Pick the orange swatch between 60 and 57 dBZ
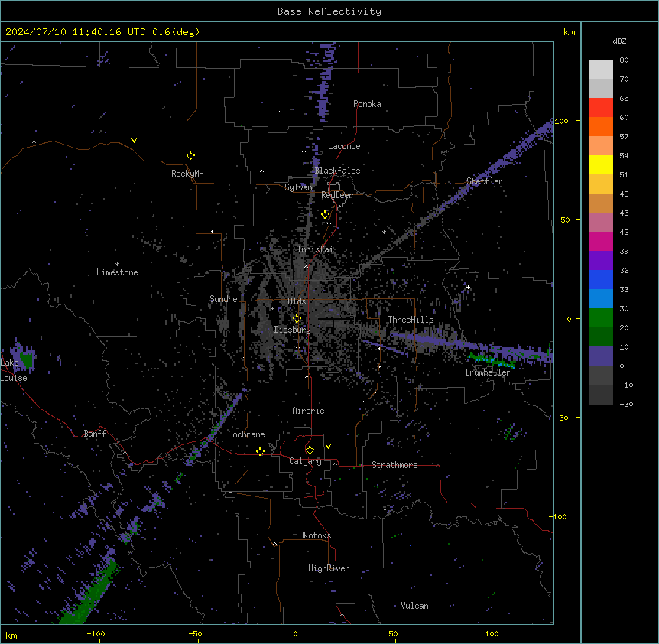This screenshot has width=659, height=644. click(601, 126)
